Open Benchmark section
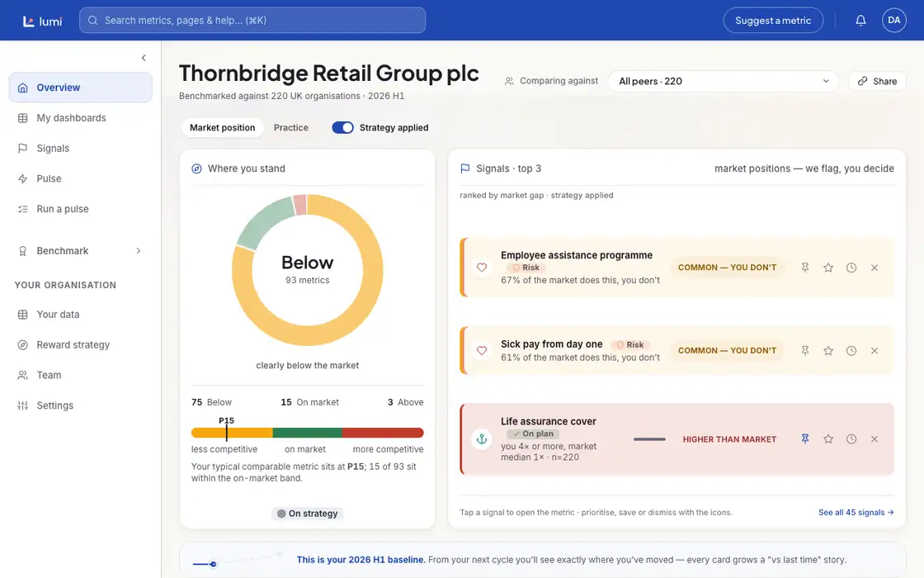The image size is (924, 578). (80, 251)
